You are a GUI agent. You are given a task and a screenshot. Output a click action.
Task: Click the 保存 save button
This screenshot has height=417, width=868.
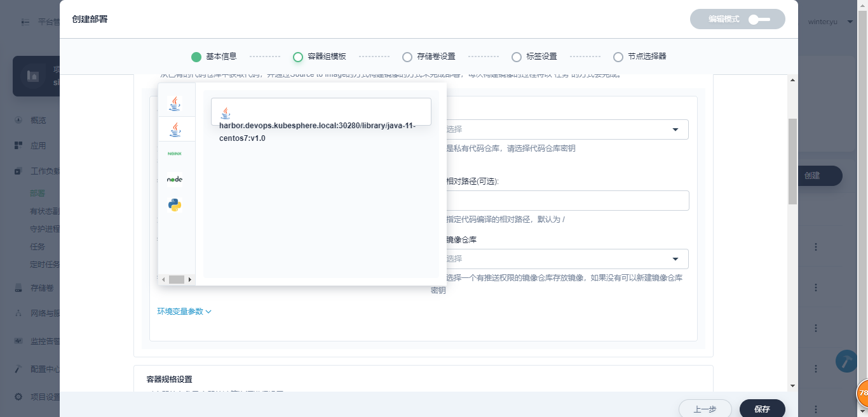coord(763,409)
